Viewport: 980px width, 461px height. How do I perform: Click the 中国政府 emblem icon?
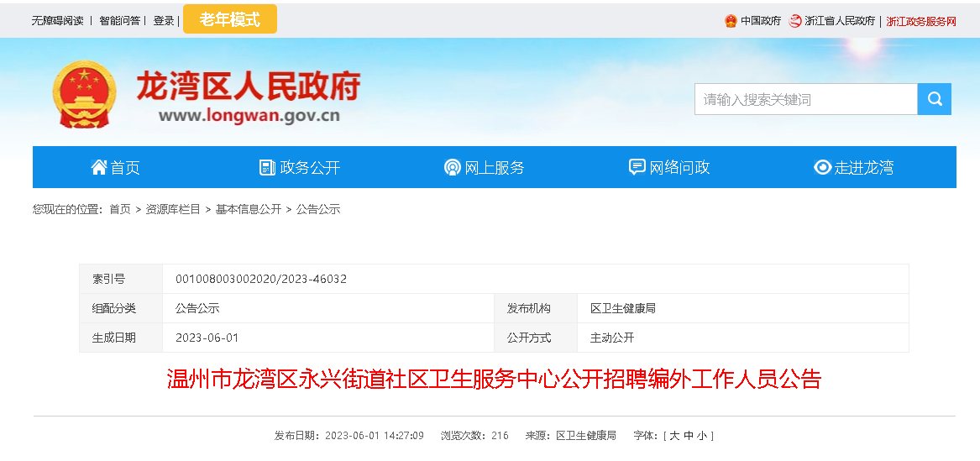click(731, 21)
